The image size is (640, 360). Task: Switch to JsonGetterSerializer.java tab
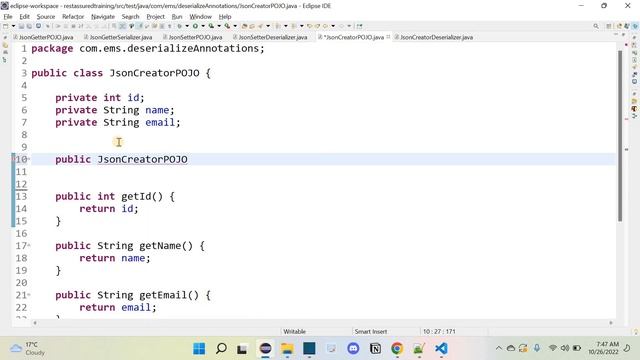(x=118, y=37)
